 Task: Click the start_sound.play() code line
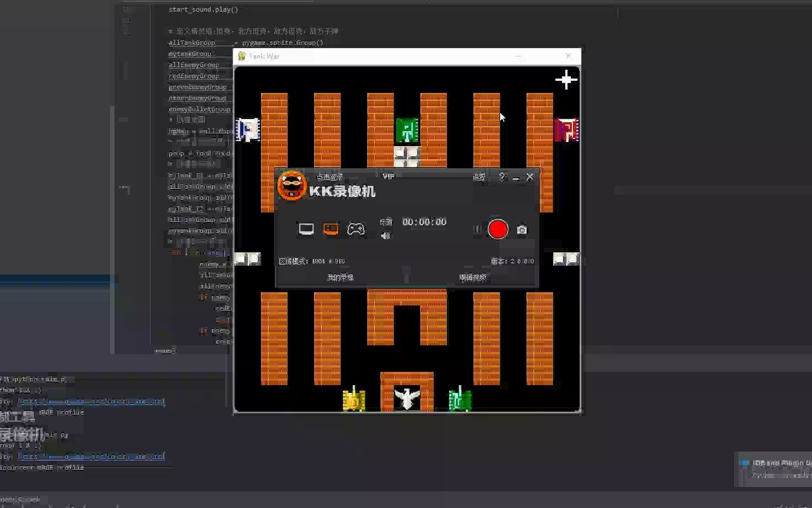coord(204,9)
